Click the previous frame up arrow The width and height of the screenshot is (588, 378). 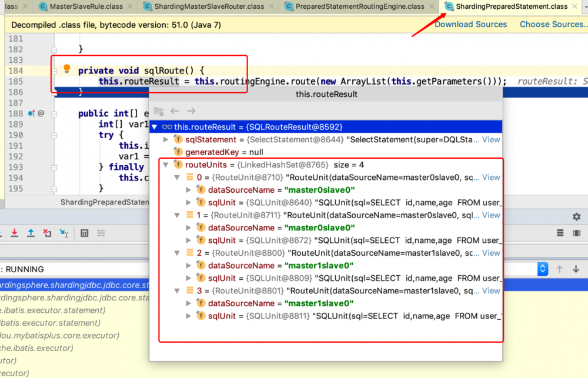pyautogui.click(x=560, y=269)
